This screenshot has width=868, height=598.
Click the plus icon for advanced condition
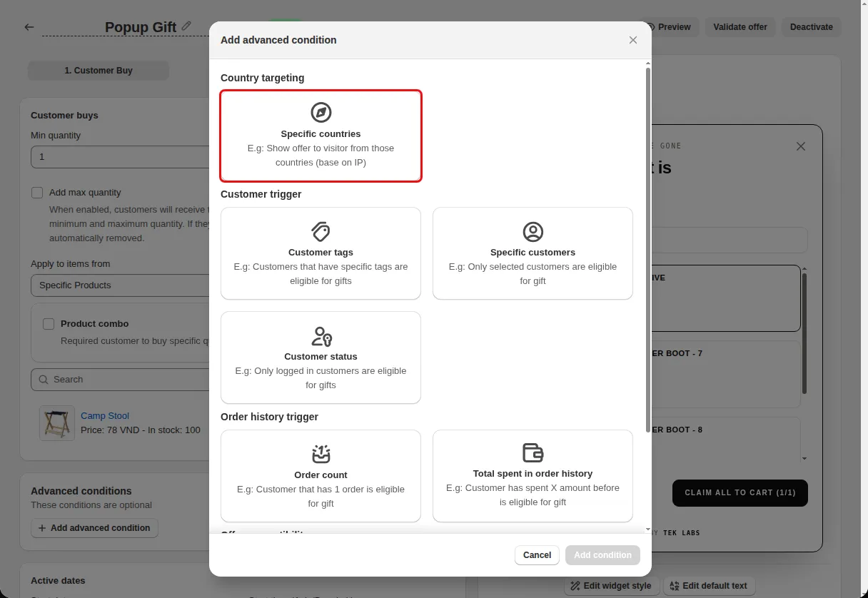(42, 528)
